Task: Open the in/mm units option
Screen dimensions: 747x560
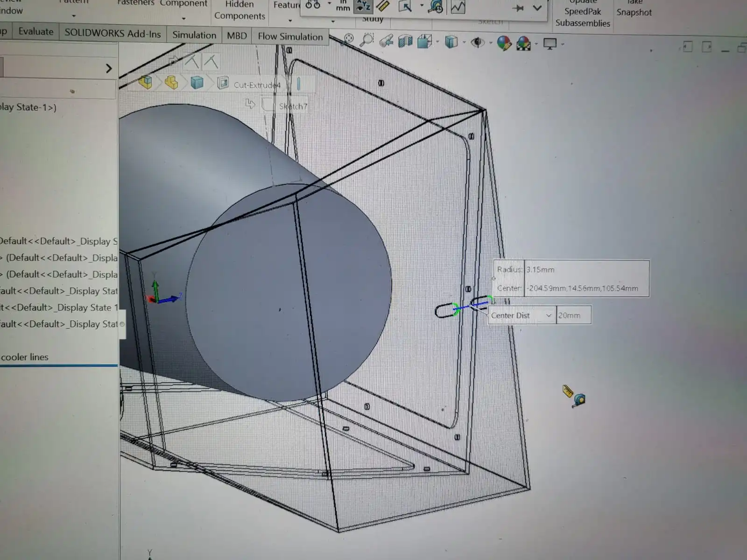Action: (343, 6)
